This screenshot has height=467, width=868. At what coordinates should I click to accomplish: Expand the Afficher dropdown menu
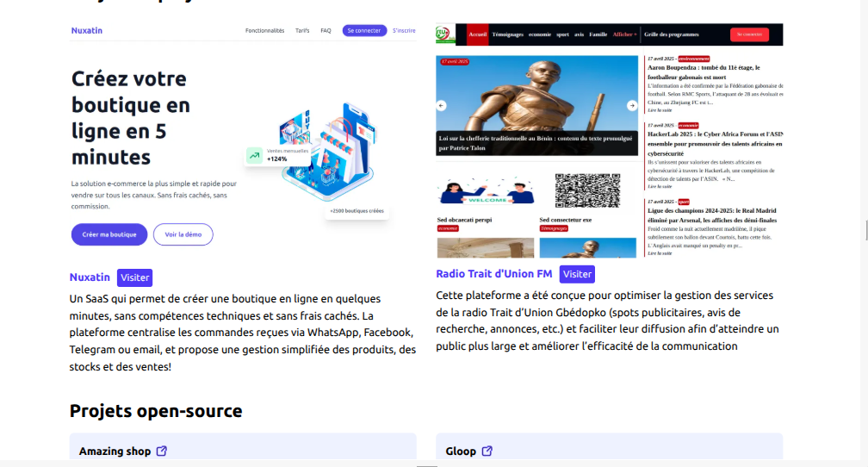pos(624,34)
